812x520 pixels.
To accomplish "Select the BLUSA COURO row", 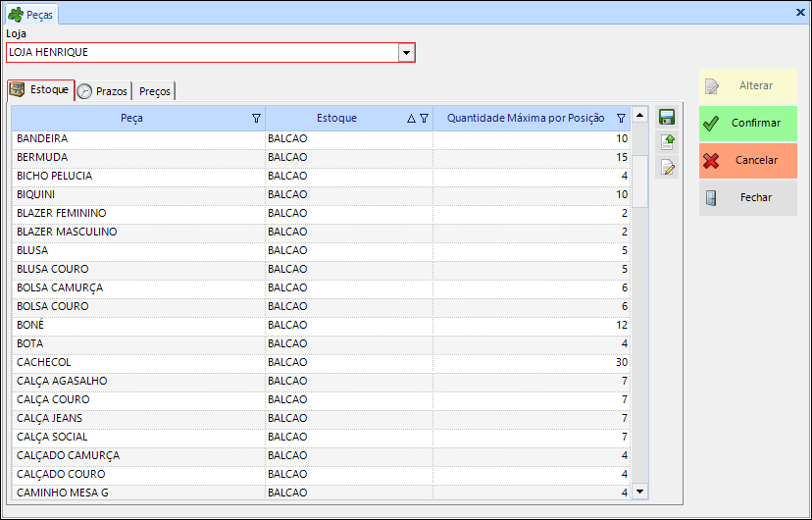I will (x=321, y=270).
